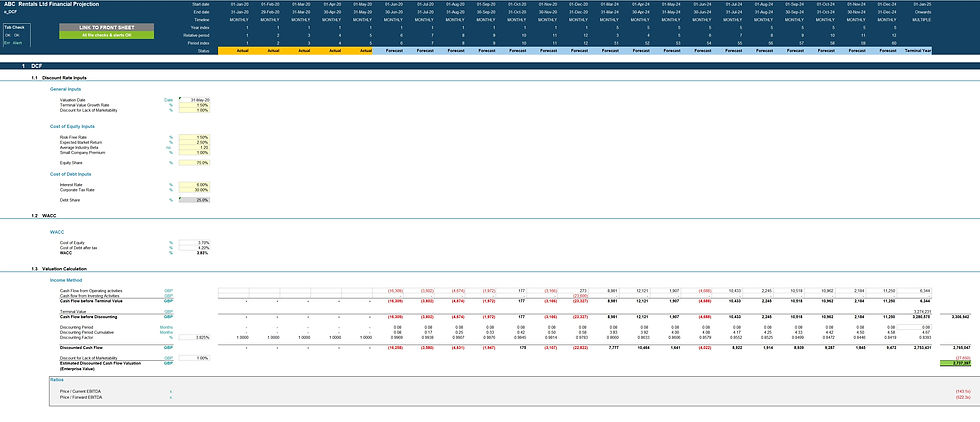Screen dimensions: 980x422
Task: Click the Price / Current EBITDA ratio value
Action: [x=962, y=391]
